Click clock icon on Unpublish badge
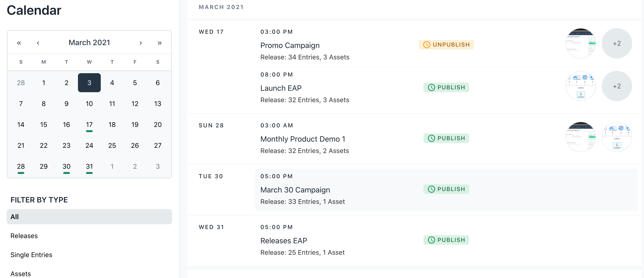 (x=427, y=45)
